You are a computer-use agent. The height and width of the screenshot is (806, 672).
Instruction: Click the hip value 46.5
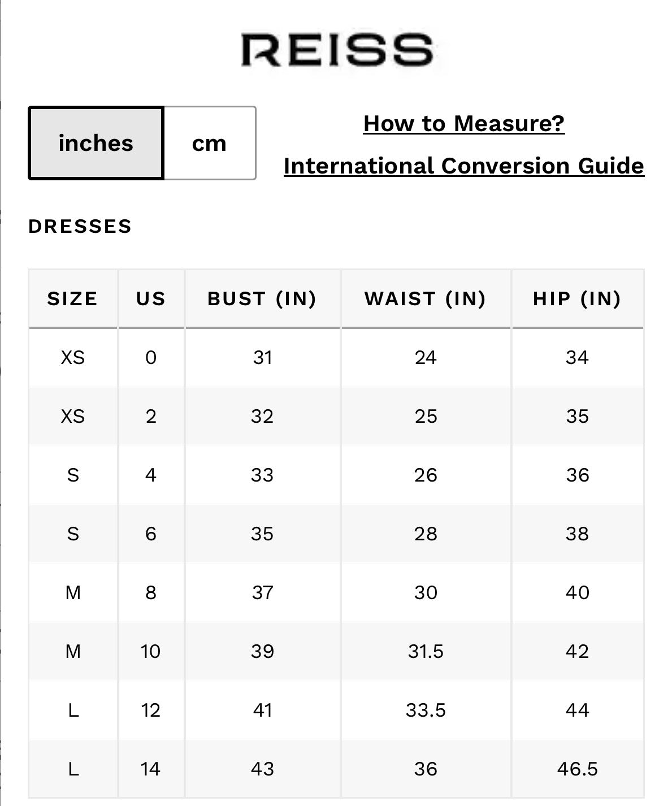(578, 769)
